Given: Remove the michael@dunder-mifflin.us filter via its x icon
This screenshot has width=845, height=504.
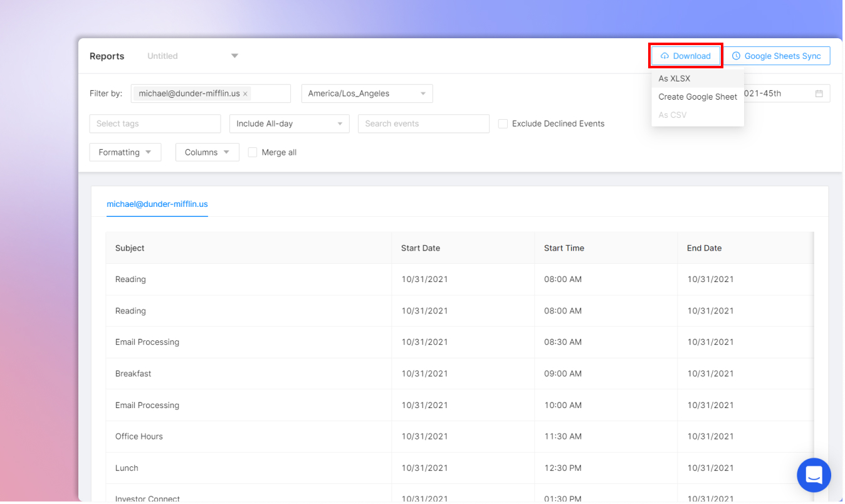Looking at the screenshot, I should coord(245,93).
